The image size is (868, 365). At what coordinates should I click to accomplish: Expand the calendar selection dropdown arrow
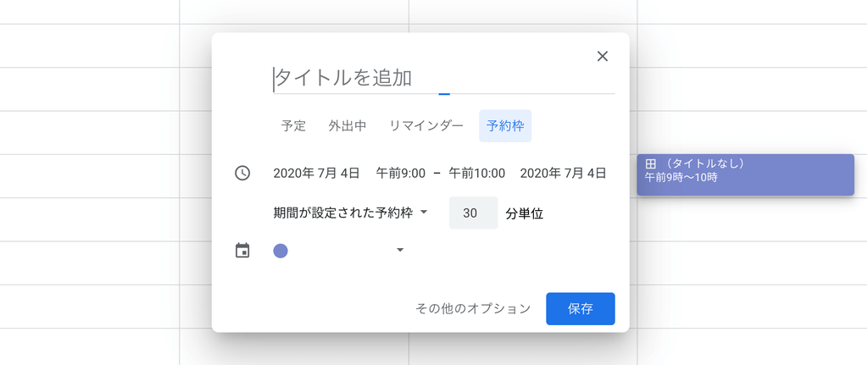[x=400, y=251]
